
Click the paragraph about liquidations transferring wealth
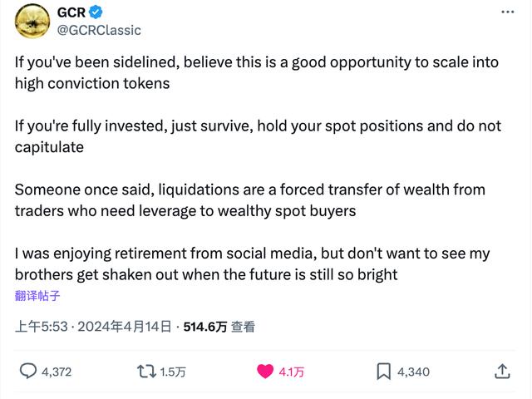click(x=250, y=200)
